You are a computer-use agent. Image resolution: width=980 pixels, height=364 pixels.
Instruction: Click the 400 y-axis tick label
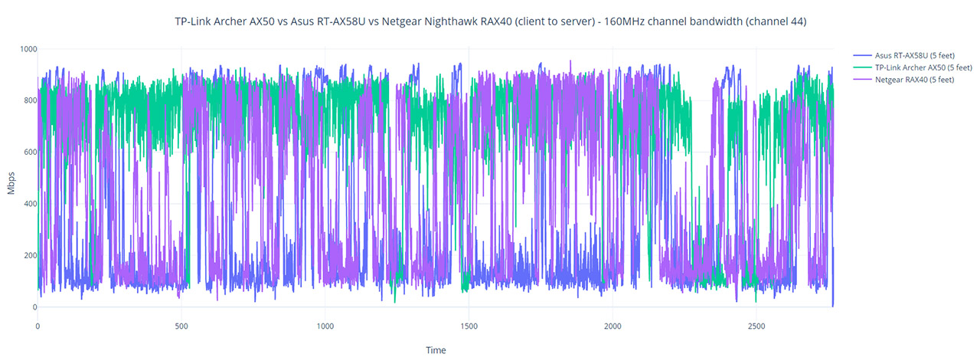click(30, 204)
